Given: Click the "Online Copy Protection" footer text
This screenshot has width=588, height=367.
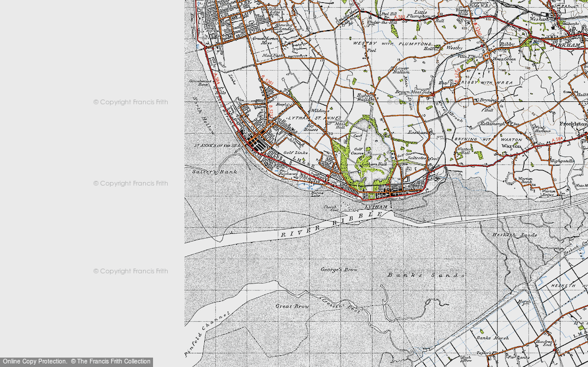Looking at the screenshot, I should click(35, 362).
